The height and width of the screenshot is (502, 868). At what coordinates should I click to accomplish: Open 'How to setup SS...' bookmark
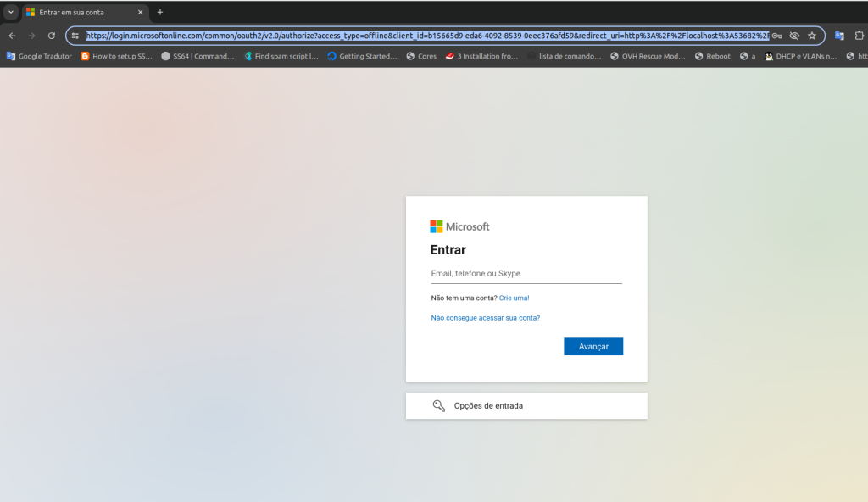(116, 56)
